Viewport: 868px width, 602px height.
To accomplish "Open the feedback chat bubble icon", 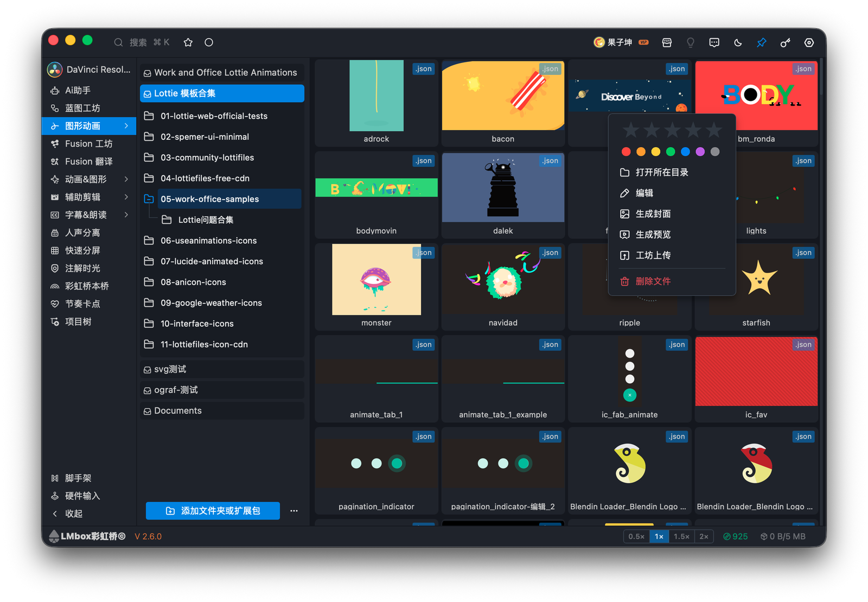I will (714, 42).
